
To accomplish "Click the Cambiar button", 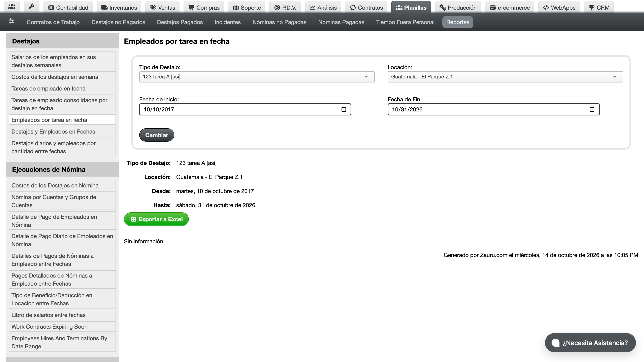I will pos(157,135).
